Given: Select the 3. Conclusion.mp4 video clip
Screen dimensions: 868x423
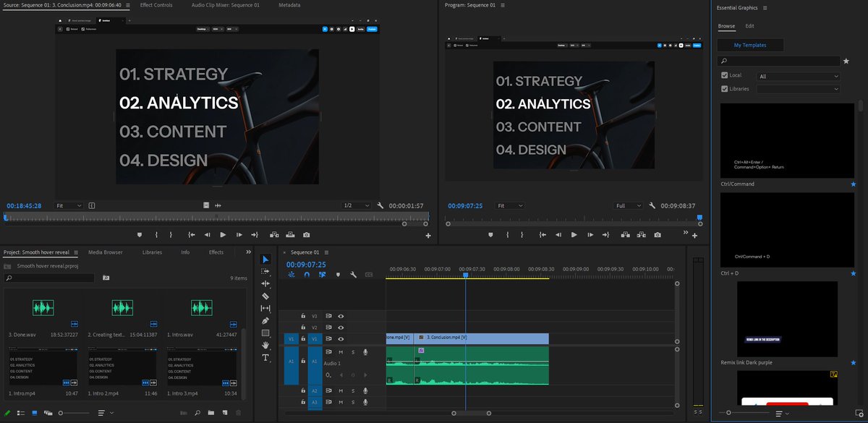Looking at the screenshot, I should [x=482, y=338].
